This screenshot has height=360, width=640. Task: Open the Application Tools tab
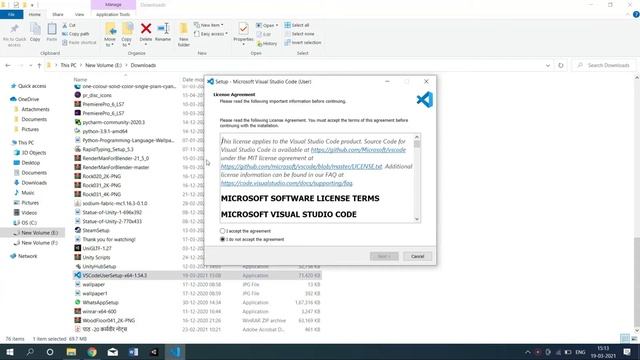pos(113,14)
